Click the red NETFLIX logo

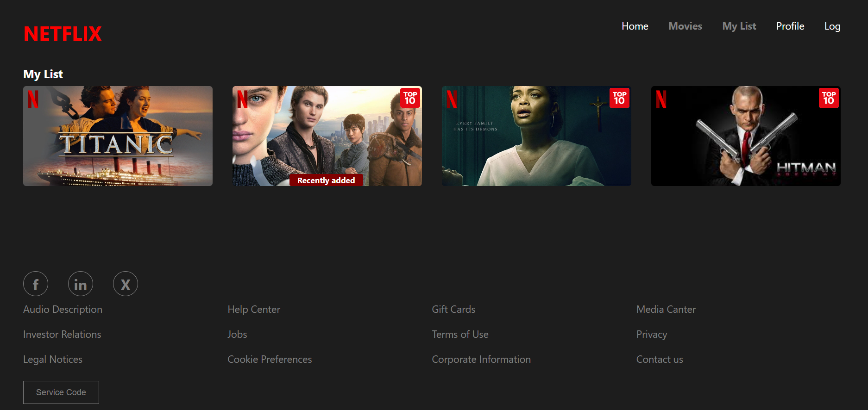click(63, 34)
